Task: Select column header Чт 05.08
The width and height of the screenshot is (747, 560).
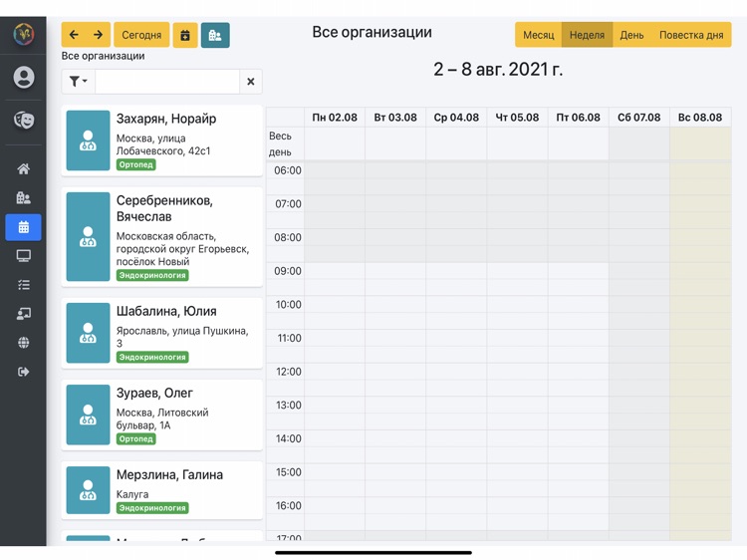Action: (517, 118)
